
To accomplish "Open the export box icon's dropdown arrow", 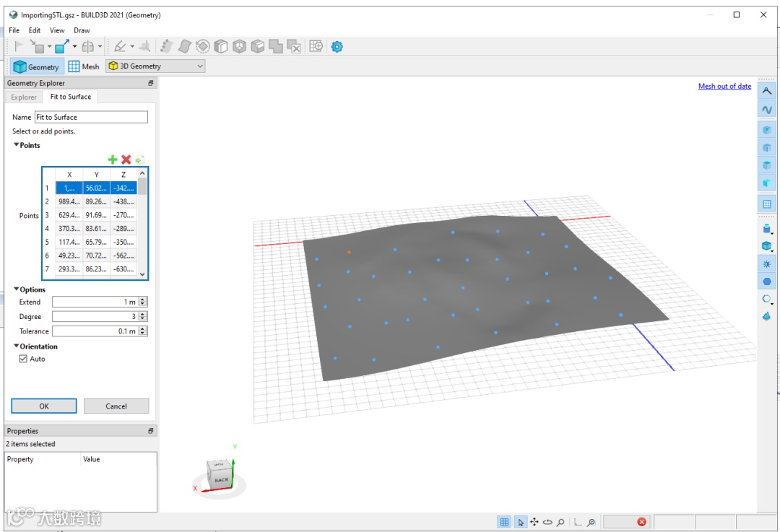I will pos(74,47).
